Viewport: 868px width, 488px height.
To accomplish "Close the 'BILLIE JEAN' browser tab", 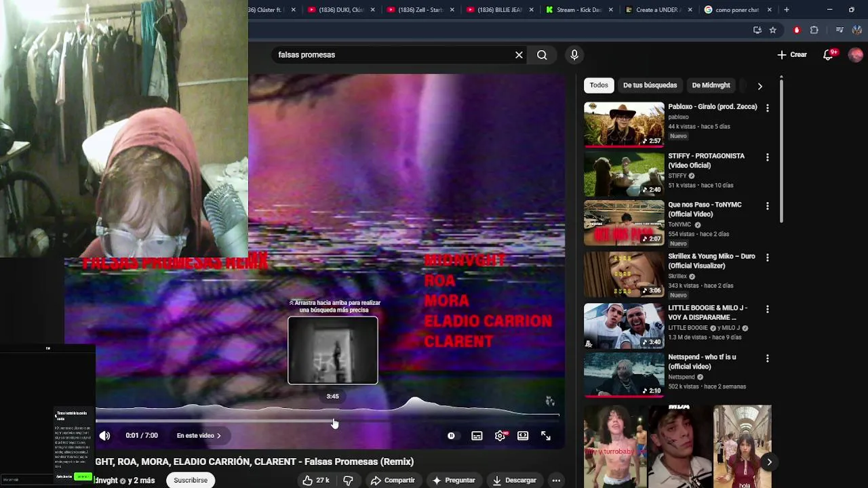I will pyautogui.click(x=532, y=10).
